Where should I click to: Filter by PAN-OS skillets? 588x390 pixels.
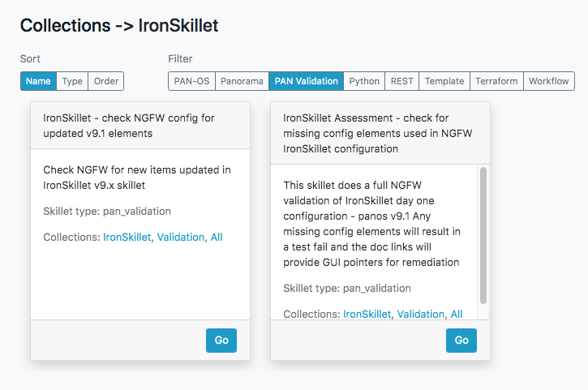click(x=192, y=81)
